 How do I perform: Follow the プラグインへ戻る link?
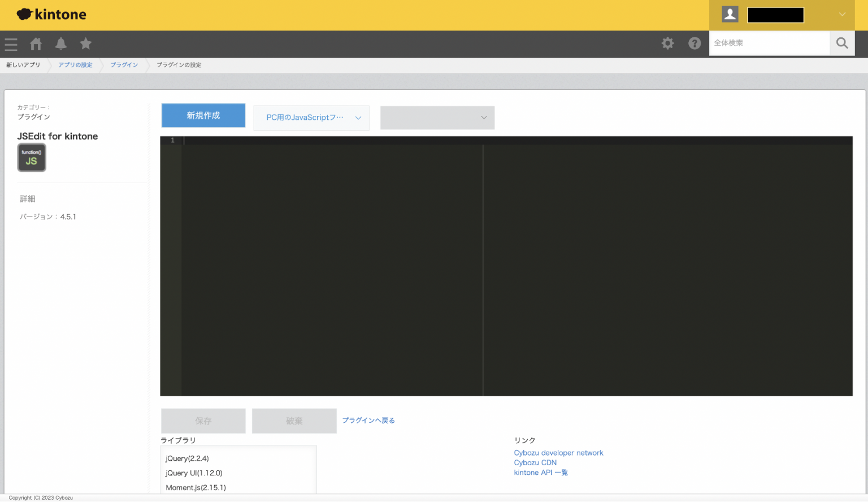coord(368,420)
